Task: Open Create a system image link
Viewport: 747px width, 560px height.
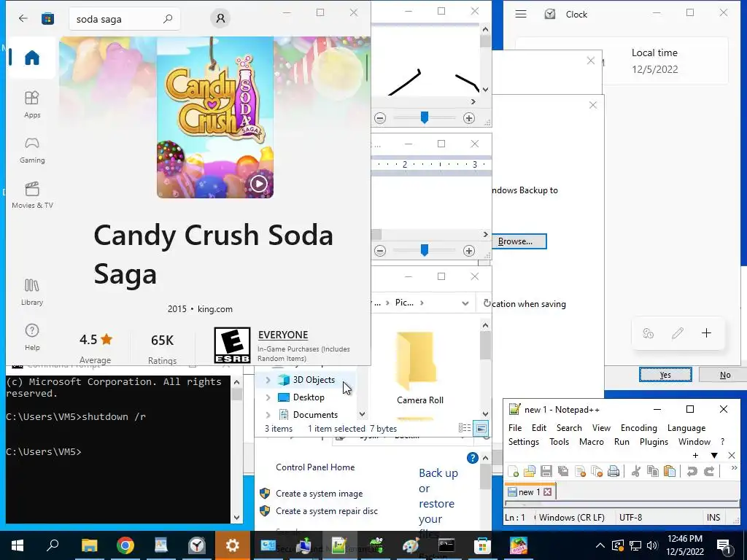Action: click(320, 494)
